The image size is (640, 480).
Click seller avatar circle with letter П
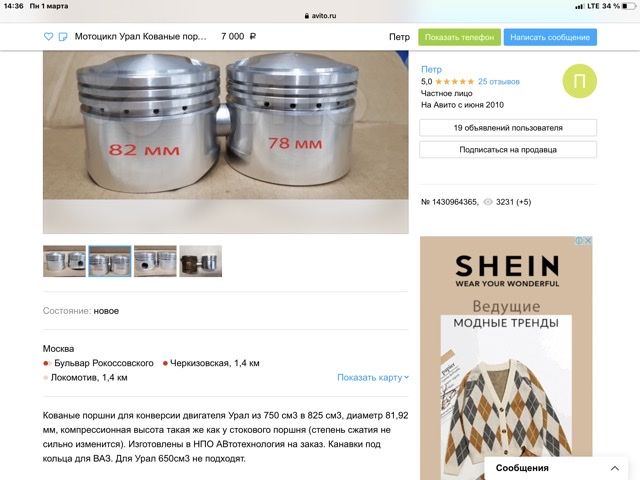point(579,81)
